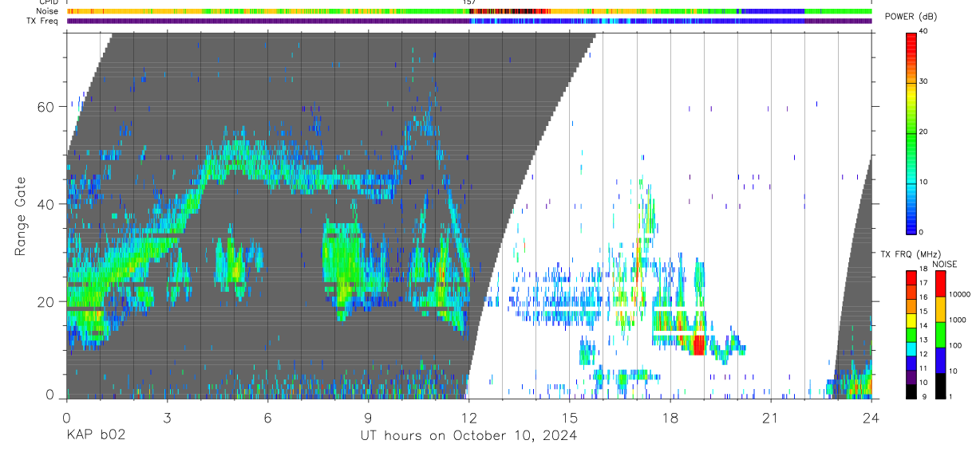The height and width of the screenshot is (452, 980).
Task: Click the '40' tick of the POWER colorbar
Action: click(x=924, y=32)
